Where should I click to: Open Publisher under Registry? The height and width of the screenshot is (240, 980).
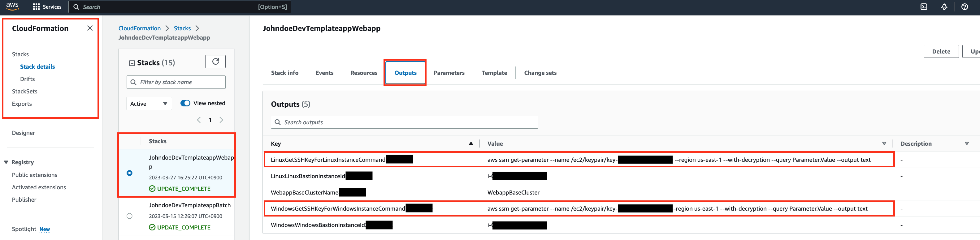(24, 200)
